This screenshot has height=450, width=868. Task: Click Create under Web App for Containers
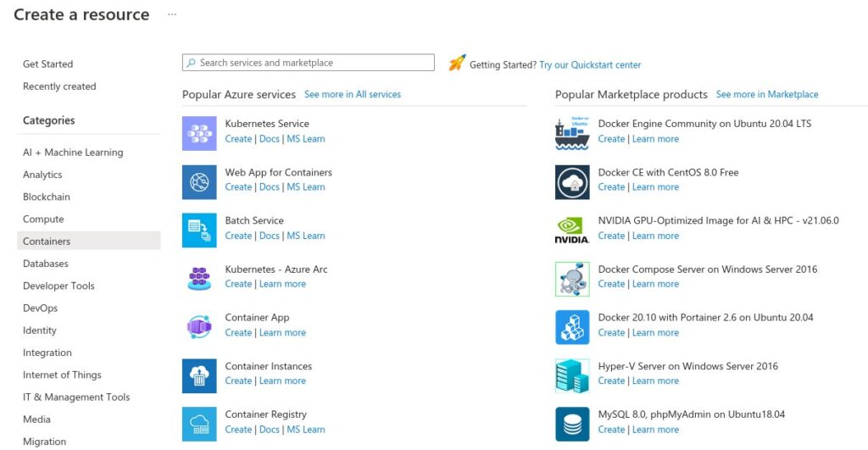pos(238,187)
